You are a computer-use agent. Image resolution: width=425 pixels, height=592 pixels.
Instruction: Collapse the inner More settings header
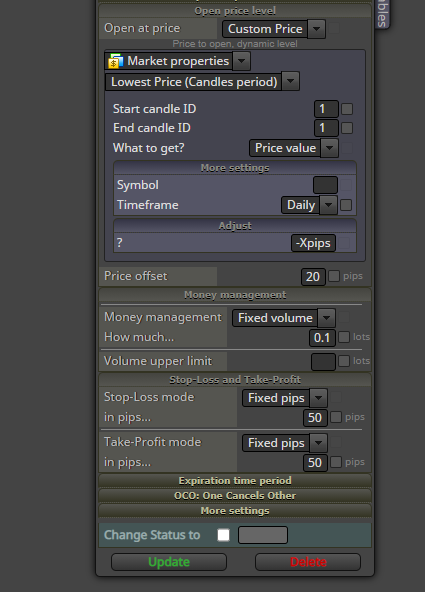coord(235,168)
